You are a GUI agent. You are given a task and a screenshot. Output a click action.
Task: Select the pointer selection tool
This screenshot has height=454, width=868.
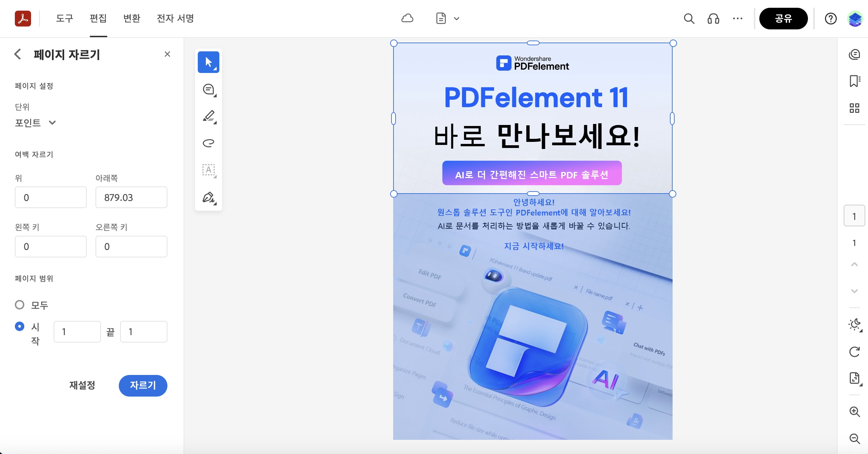tap(208, 62)
